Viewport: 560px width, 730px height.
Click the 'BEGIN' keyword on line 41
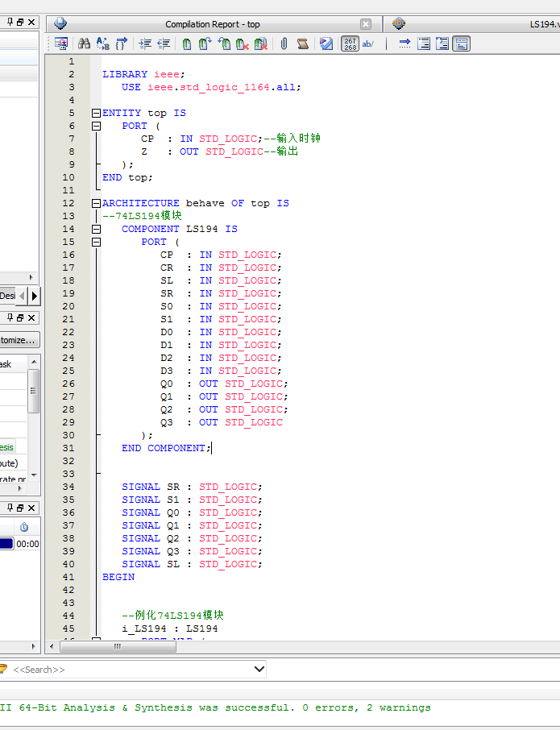click(x=118, y=577)
